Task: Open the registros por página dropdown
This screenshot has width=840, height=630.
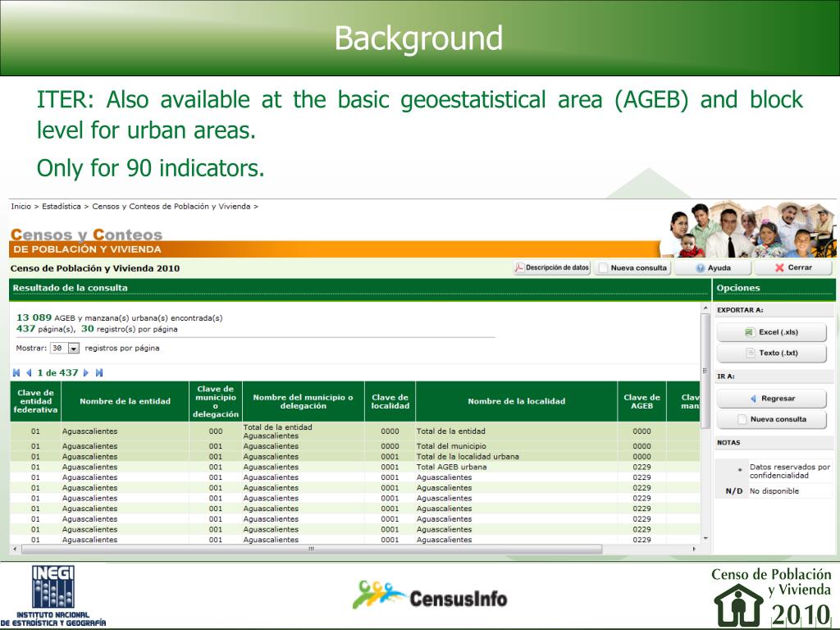Action: (x=73, y=349)
